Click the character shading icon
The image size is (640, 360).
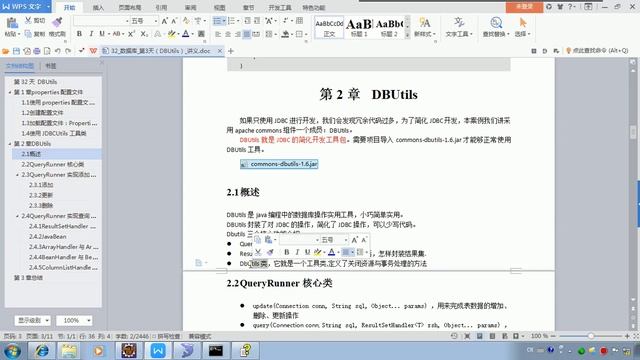(x=201, y=34)
